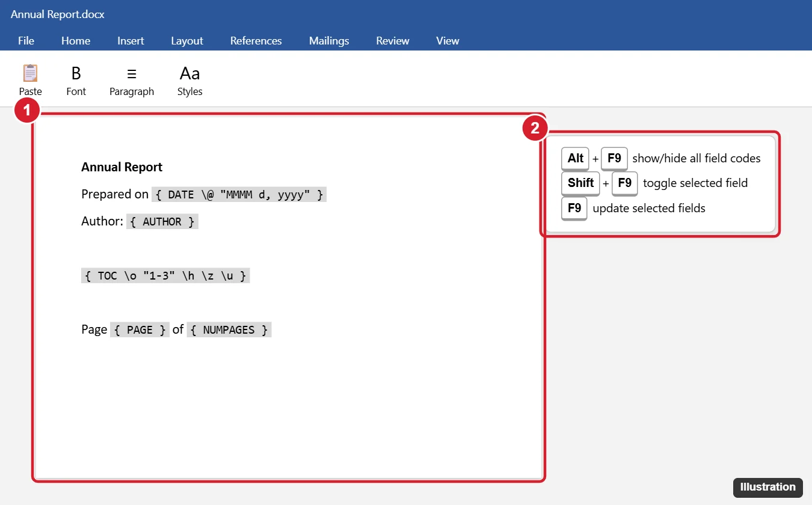Image resolution: width=812 pixels, height=505 pixels.
Task: Click 'update selected fields' text
Action: (x=649, y=209)
